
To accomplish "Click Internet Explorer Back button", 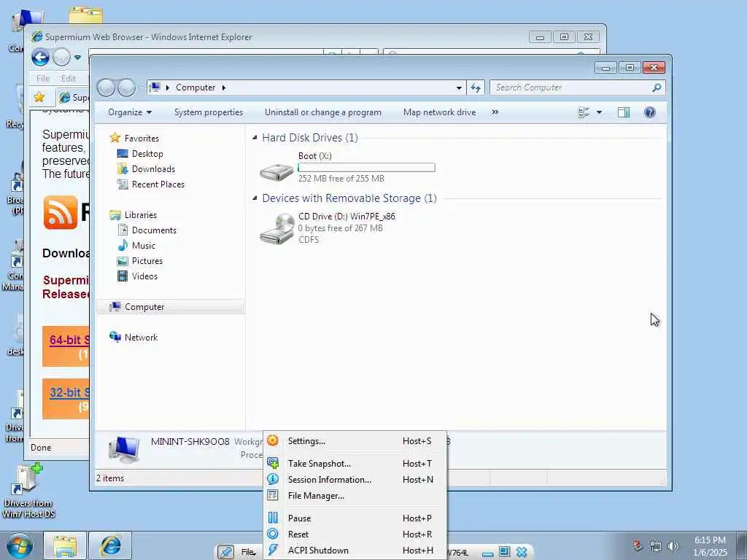I will pyautogui.click(x=41, y=58).
